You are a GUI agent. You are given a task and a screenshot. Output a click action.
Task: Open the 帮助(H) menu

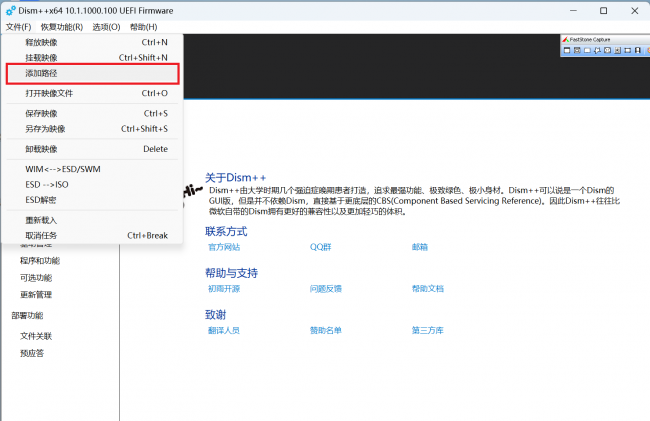point(143,27)
